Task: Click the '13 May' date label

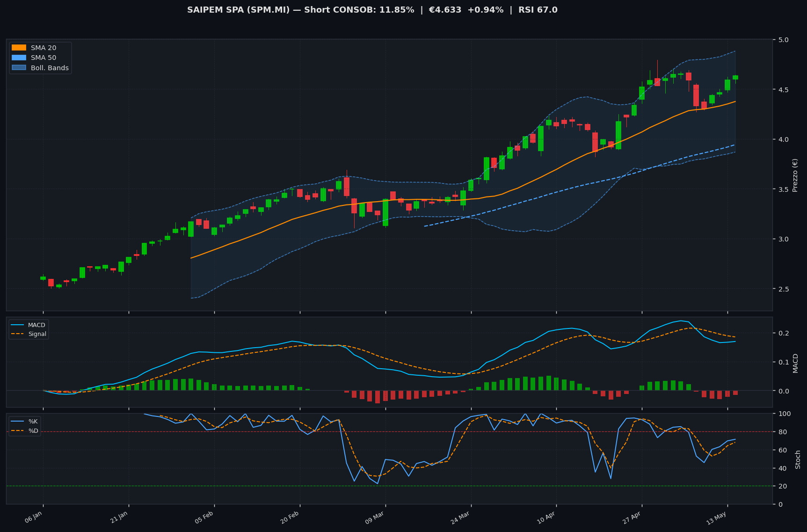Action: (x=717, y=517)
